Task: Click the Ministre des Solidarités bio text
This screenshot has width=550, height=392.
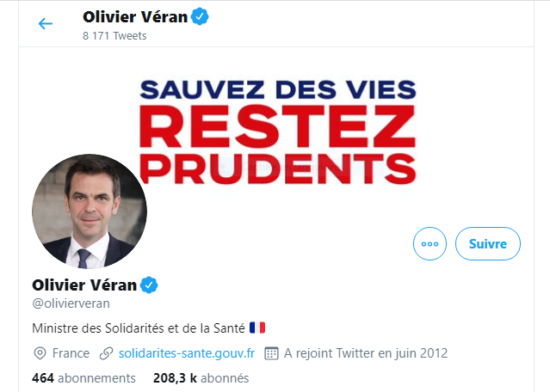Action: click(x=139, y=328)
